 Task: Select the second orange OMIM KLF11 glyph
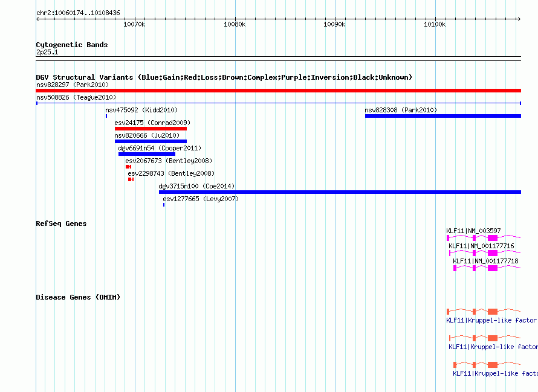pos(485,338)
